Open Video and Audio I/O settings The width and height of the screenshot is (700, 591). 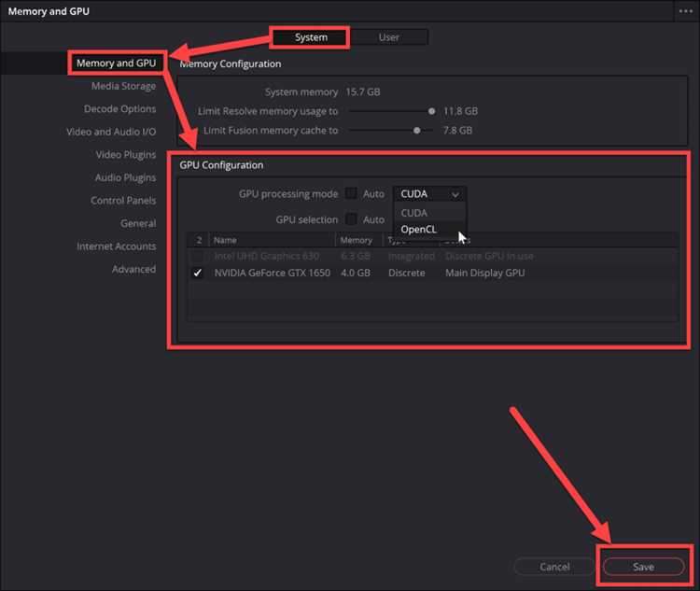[x=111, y=132]
